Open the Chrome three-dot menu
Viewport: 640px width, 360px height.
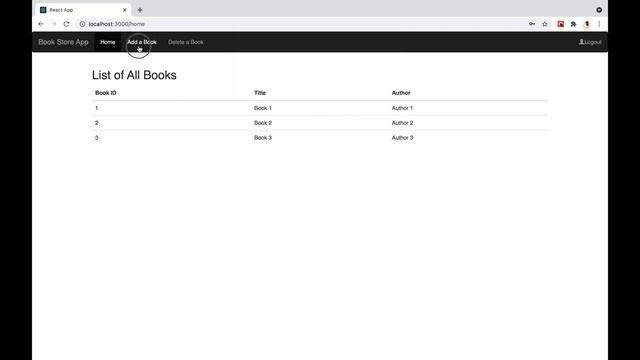click(599, 24)
